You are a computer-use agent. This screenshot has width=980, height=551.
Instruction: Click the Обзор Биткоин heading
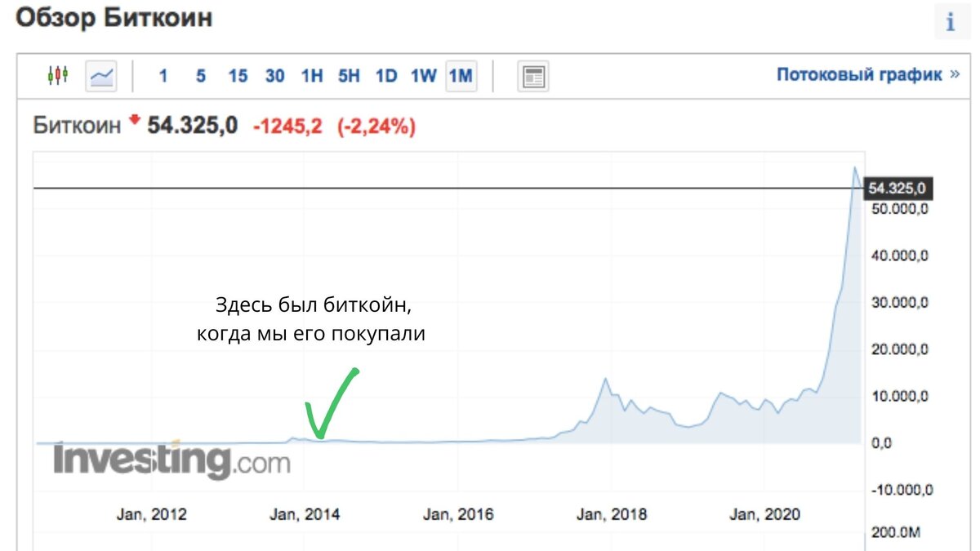115,18
